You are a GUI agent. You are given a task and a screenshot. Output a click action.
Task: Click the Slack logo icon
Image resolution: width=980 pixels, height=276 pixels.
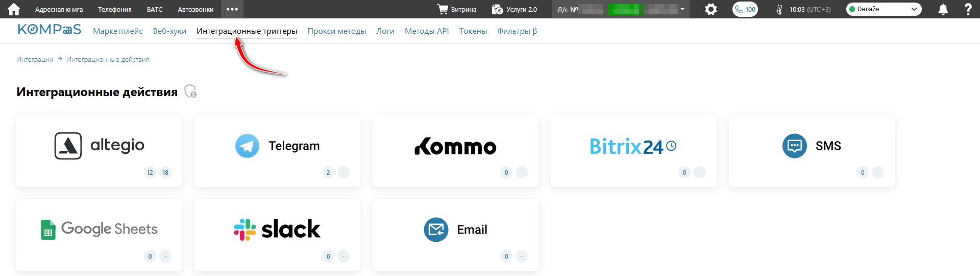[245, 229]
